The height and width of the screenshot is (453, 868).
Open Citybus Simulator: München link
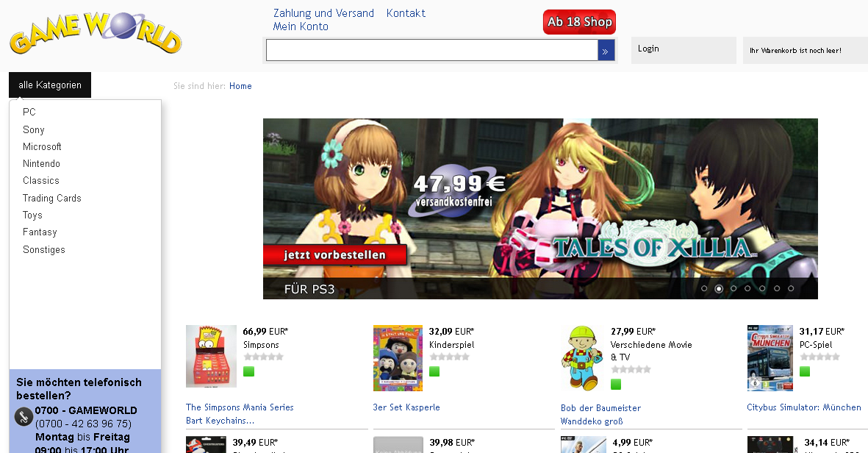point(804,407)
